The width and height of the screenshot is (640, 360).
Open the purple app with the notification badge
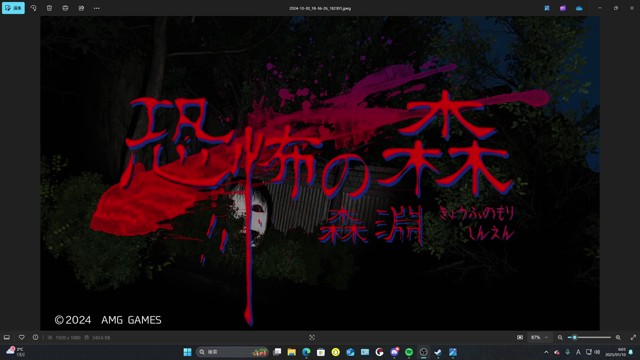coord(394,352)
